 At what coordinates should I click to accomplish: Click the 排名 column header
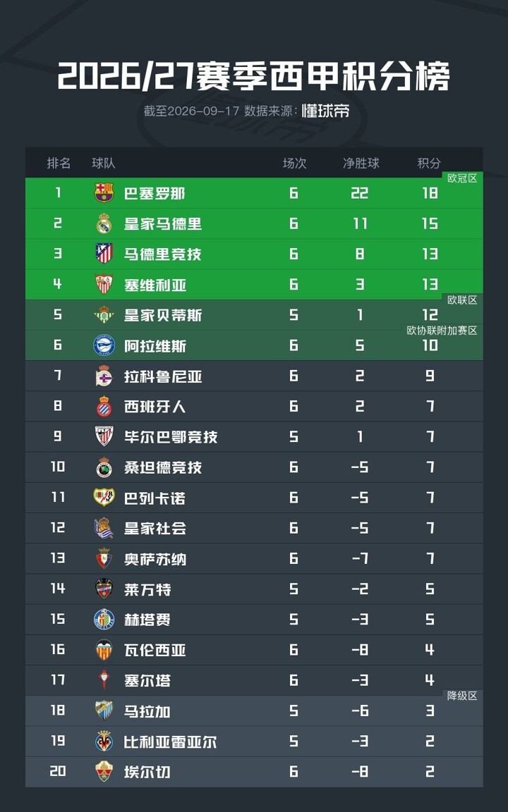[x=59, y=163]
